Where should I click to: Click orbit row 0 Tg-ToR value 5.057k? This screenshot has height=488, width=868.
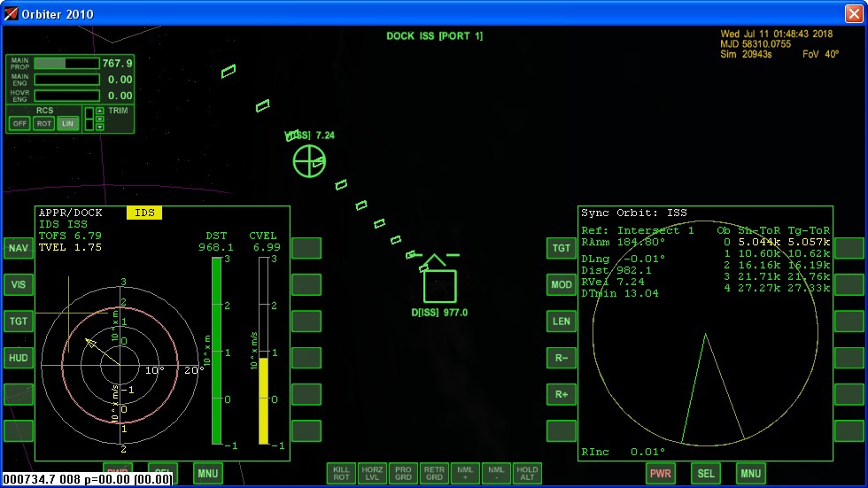click(809, 242)
